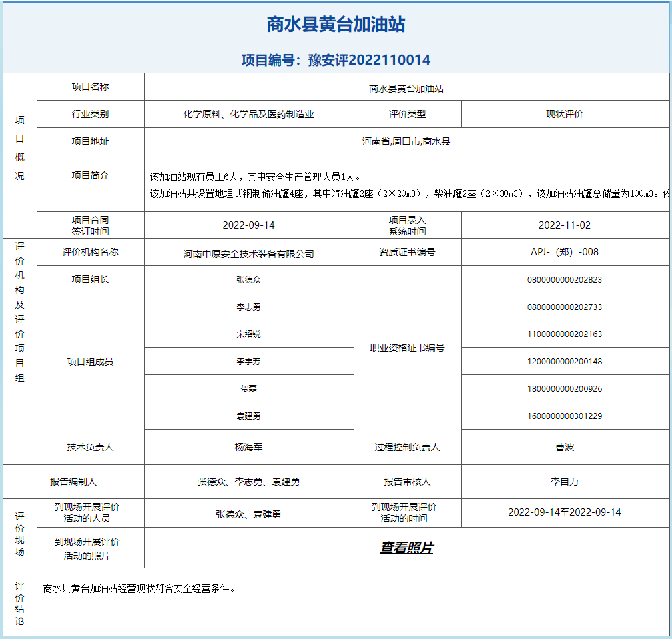Select team member 贺磊
672x639 pixels.
coord(248,388)
